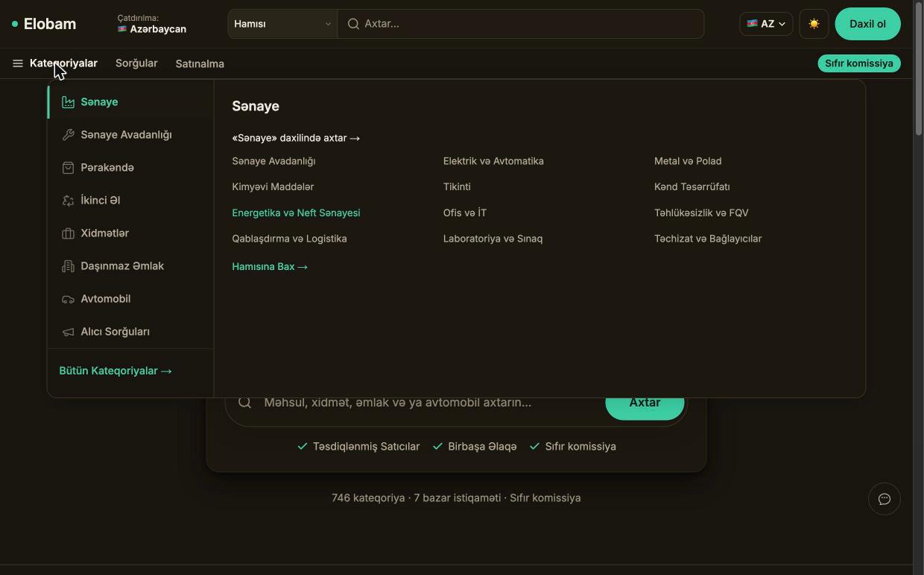Click the Təsdiqlənmiş Satıcılar text
This screenshot has width=924, height=575.
367,447
